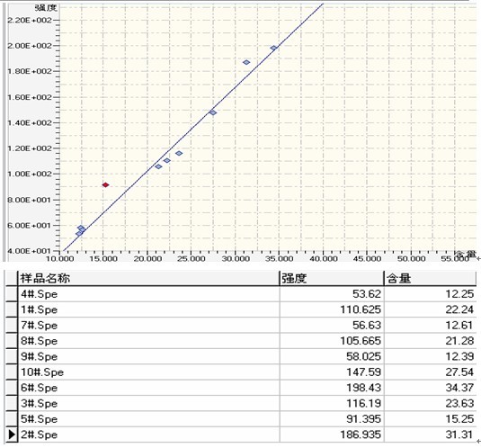
Task: Click the row selector beside 10#.Spe
Action: [12, 372]
